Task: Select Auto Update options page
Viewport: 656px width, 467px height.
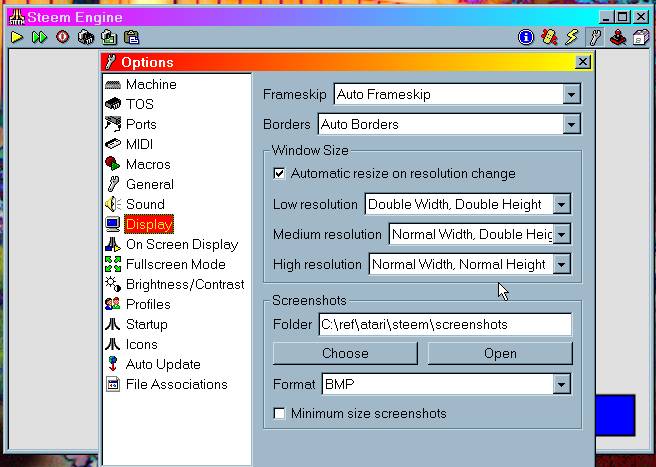Action: [x=163, y=364]
